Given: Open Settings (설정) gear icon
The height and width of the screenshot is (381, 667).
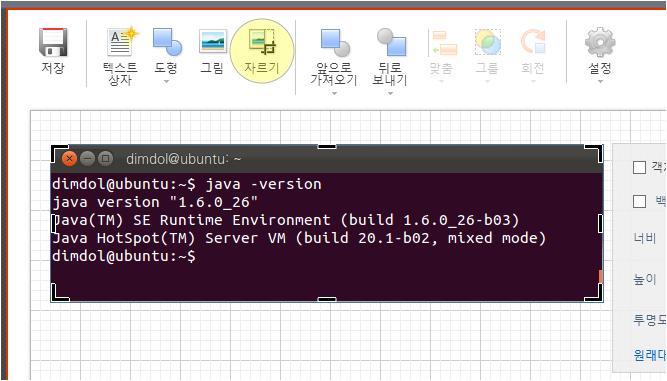Looking at the screenshot, I should pos(600,42).
